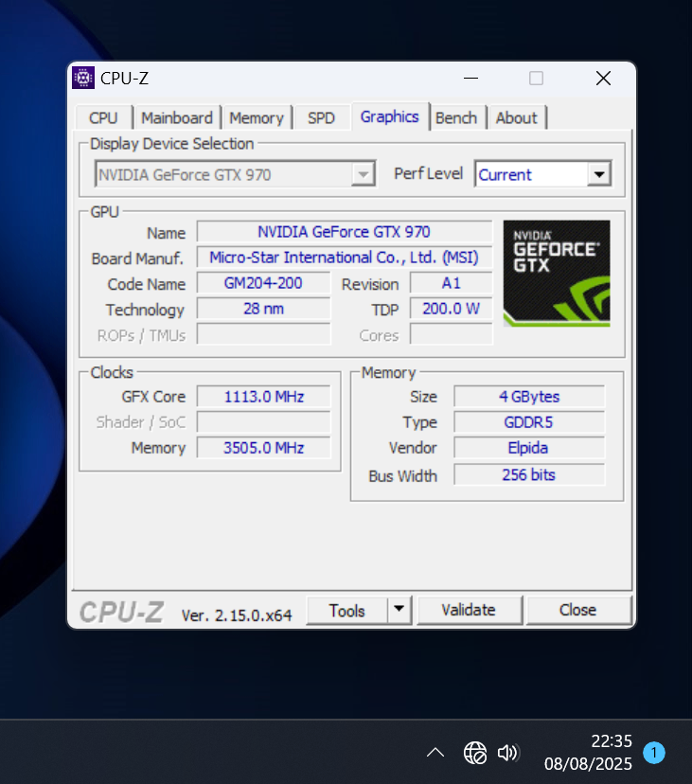Switch to the Bench tab
The width and height of the screenshot is (692, 784).
point(456,118)
